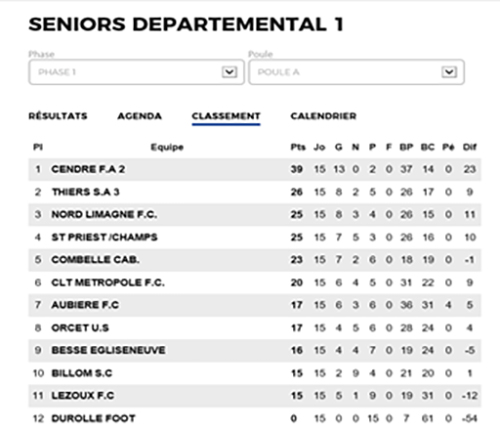Switch to the RÉSULTATS tab
The height and width of the screenshot is (433, 500).
pos(58,116)
